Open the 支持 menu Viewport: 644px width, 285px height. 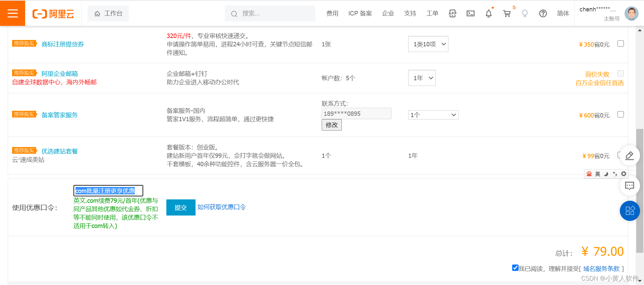(x=410, y=13)
